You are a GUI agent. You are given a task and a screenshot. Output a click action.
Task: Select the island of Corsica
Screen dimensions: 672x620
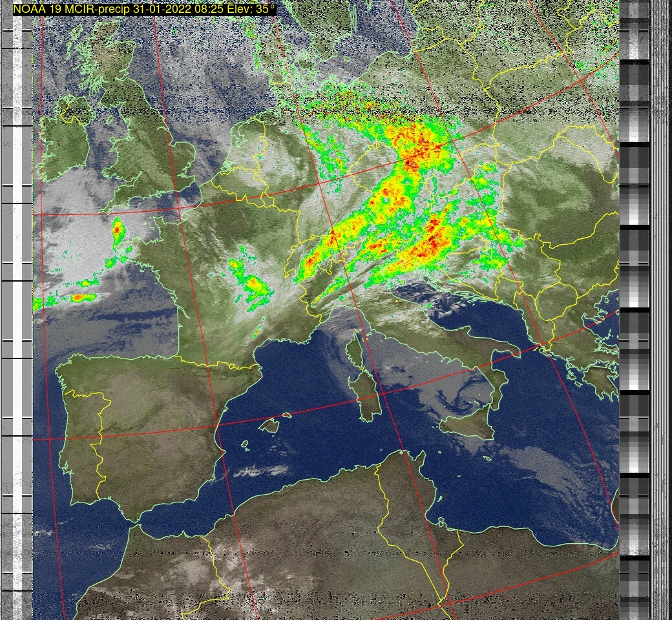[355, 353]
